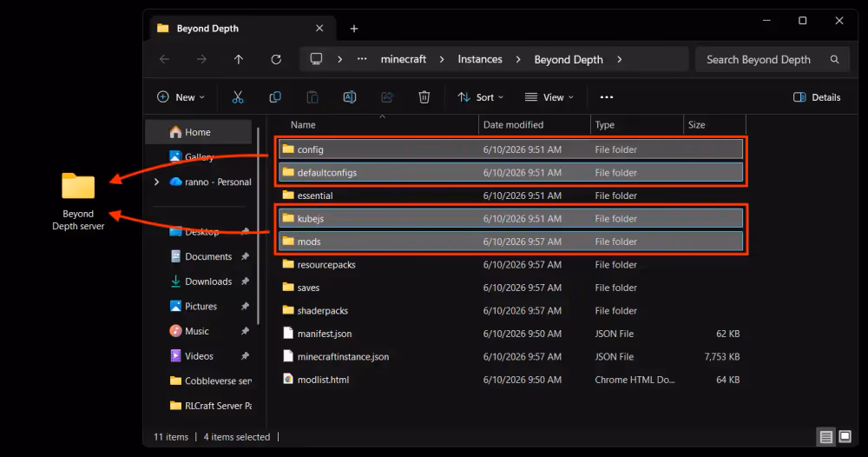
Task: Click the This PC monitor icon in address bar
Action: pos(316,59)
